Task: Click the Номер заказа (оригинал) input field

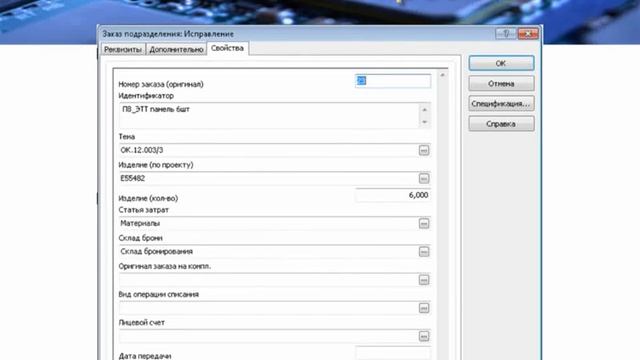Action: coord(393,81)
